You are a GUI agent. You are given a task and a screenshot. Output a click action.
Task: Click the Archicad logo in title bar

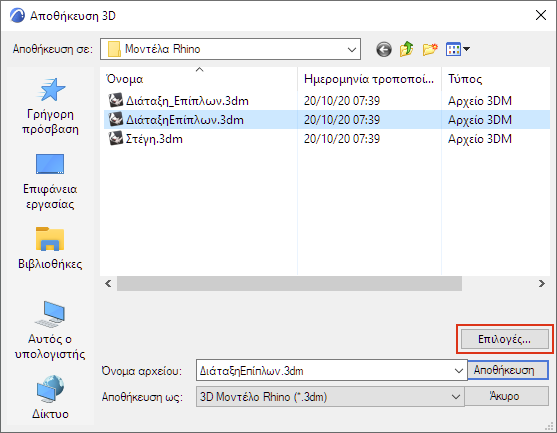17,16
